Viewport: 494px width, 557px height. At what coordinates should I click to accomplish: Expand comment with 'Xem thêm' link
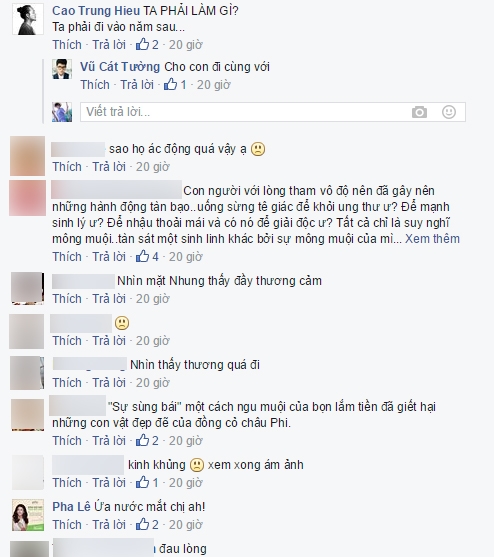coord(432,239)
